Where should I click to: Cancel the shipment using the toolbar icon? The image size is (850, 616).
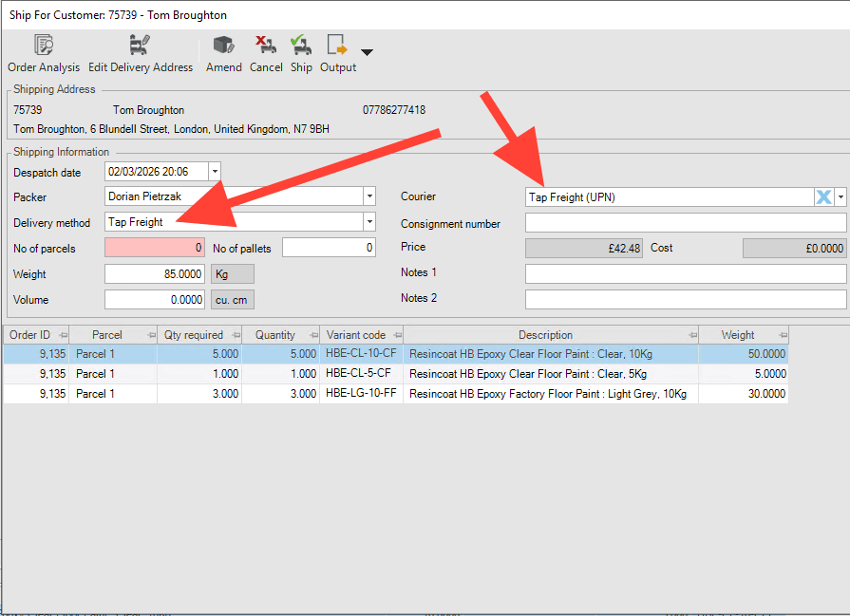pyautogui.click(x=266, y=46)
